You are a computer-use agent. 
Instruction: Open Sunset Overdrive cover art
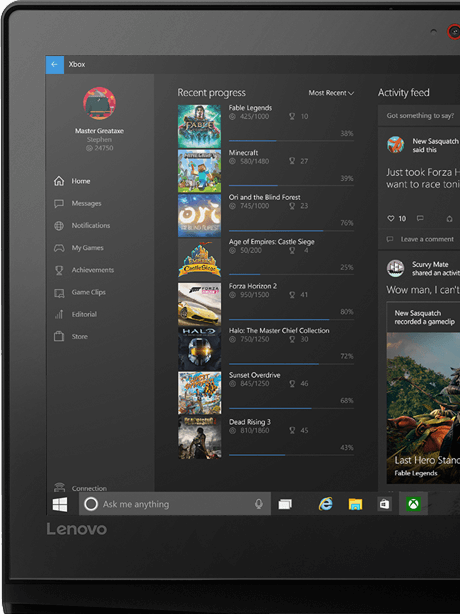tap(199, 393)
